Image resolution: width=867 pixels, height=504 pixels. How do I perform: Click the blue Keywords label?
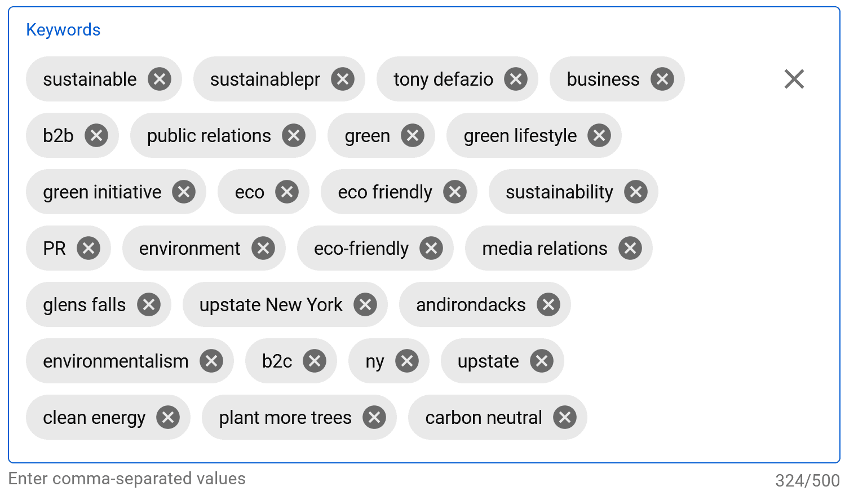tap(63, 29)
